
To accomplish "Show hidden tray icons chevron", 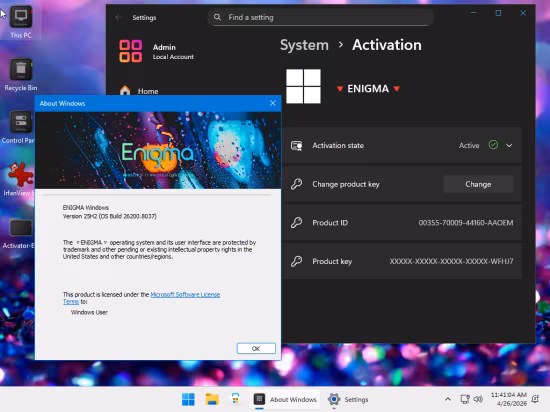I will [x=448, y=399].
